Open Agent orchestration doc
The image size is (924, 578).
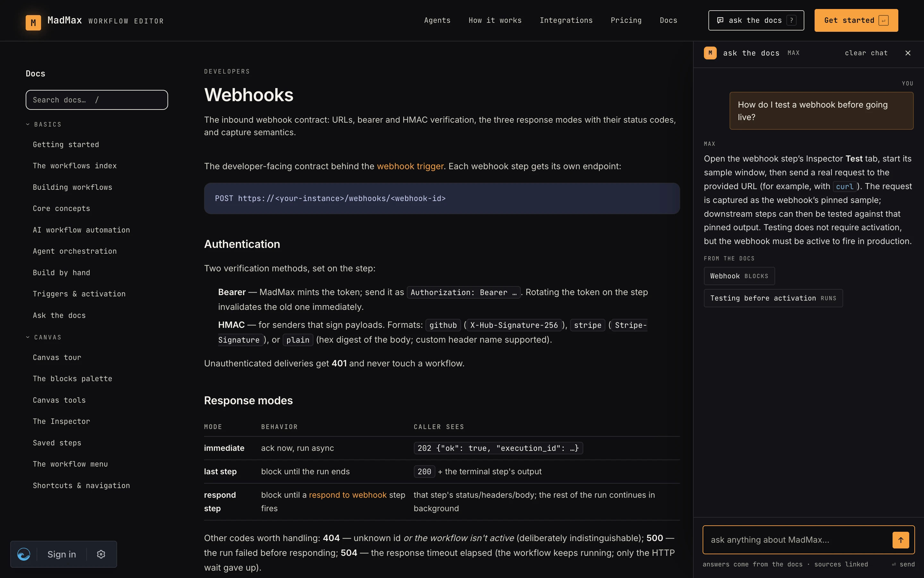tap(74, 251)
